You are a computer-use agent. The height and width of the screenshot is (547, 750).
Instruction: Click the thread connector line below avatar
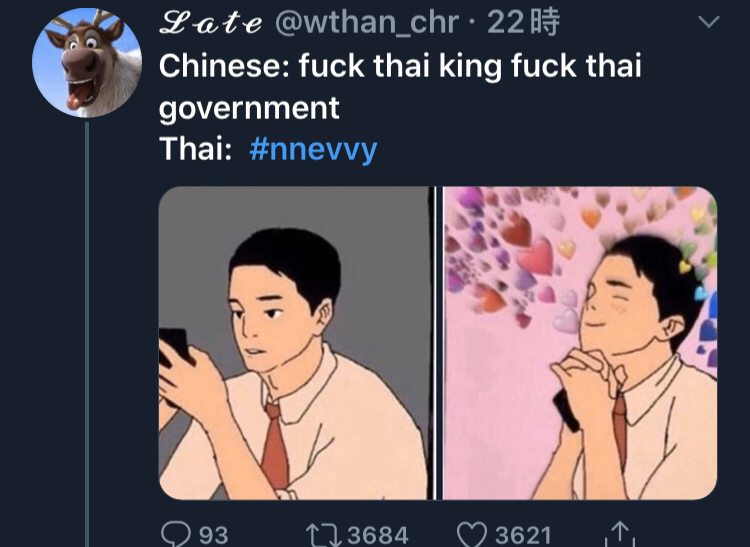pos(87,334)
